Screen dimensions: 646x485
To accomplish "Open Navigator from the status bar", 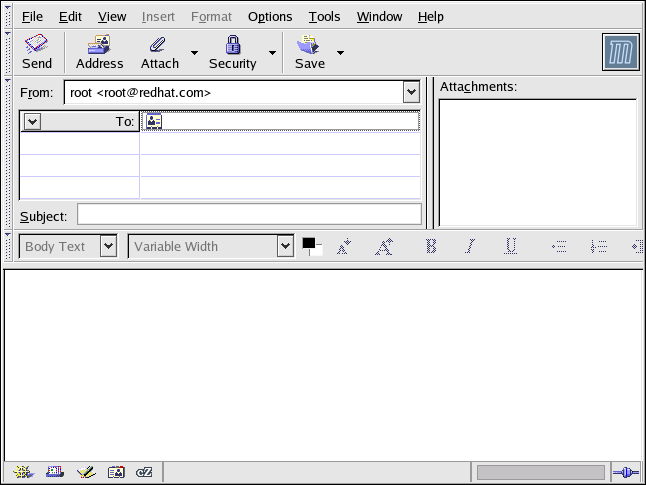I will pos(23,472).
